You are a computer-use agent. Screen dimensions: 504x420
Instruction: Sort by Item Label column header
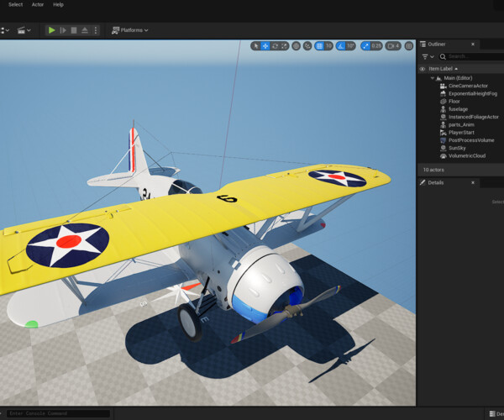[x=443, y=69]
